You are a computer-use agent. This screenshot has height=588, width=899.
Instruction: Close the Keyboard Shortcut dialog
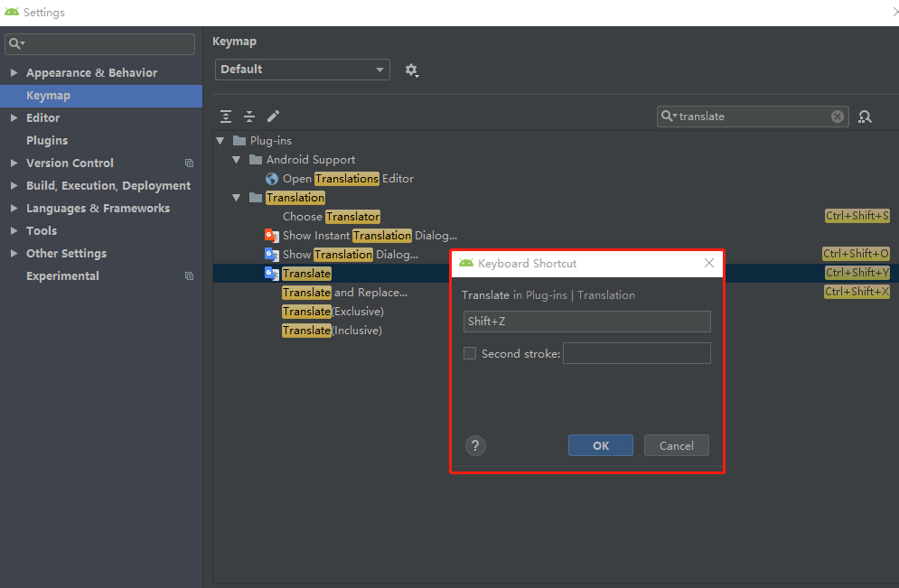coord(709,263)
